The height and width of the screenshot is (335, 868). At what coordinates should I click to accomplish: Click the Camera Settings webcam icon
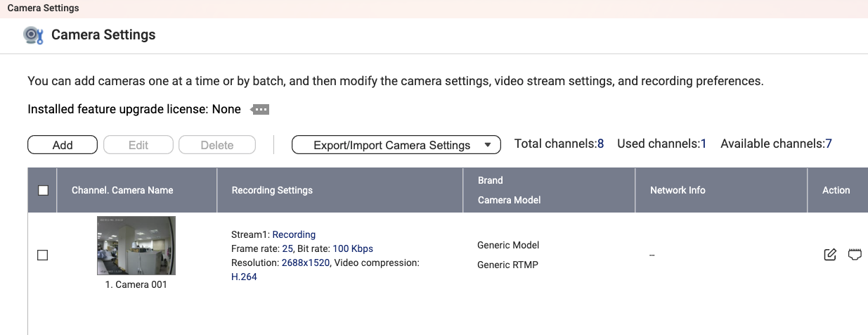click(33, 35)
